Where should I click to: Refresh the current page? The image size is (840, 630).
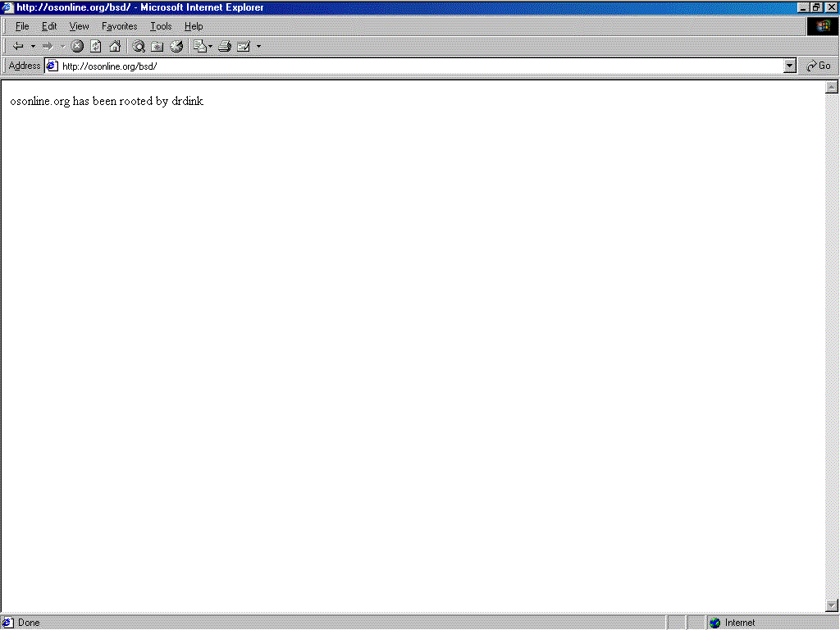[x=96, y=46]
